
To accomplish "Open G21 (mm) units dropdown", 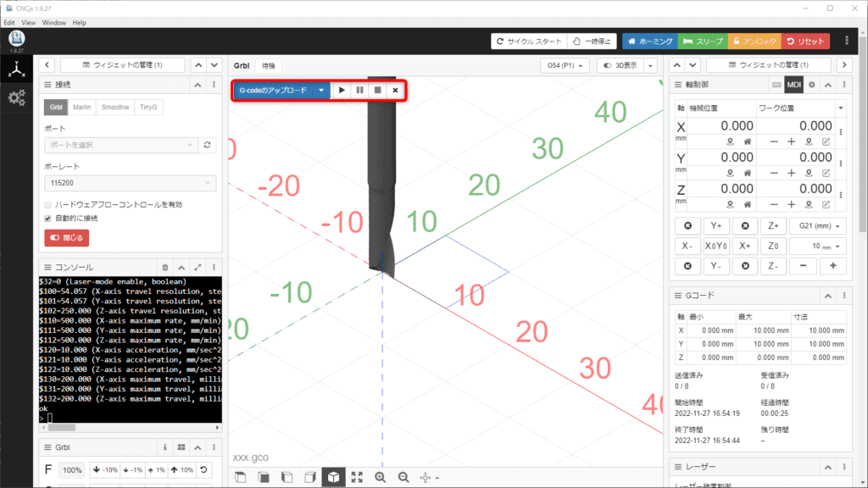I will [819, 225].
